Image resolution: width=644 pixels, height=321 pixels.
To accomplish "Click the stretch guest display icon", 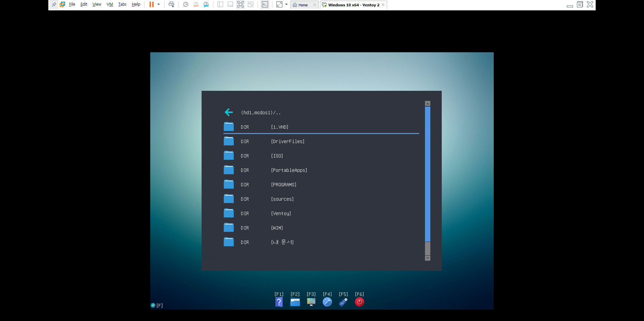I will coord(279,5).
